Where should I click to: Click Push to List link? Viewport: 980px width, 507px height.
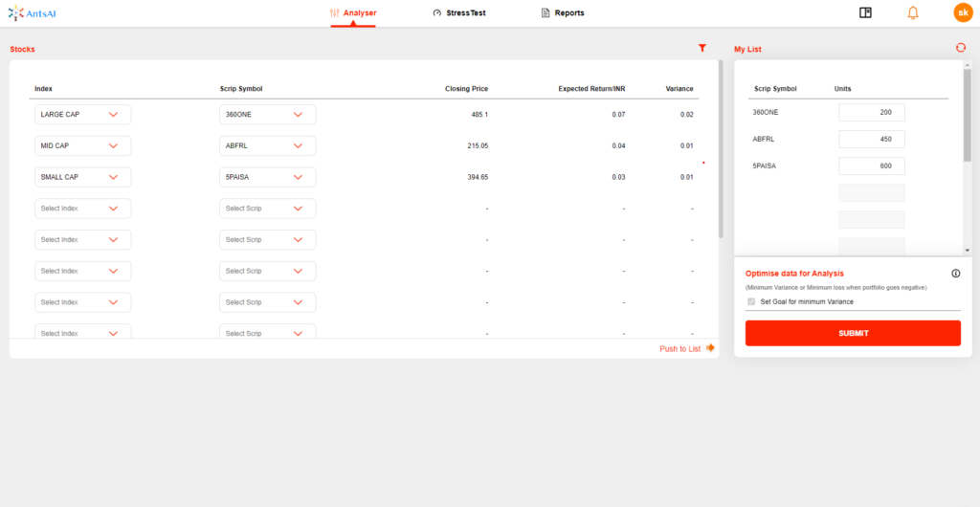tap(680, 349)
